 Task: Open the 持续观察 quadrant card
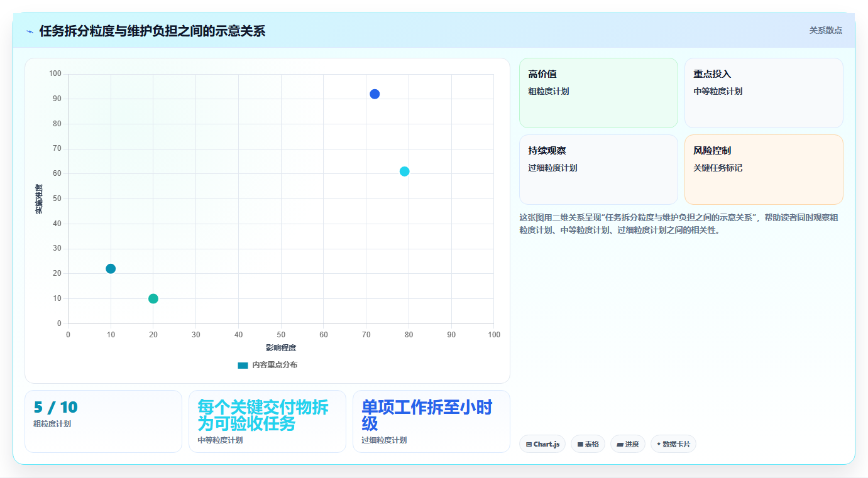(598, 170)
